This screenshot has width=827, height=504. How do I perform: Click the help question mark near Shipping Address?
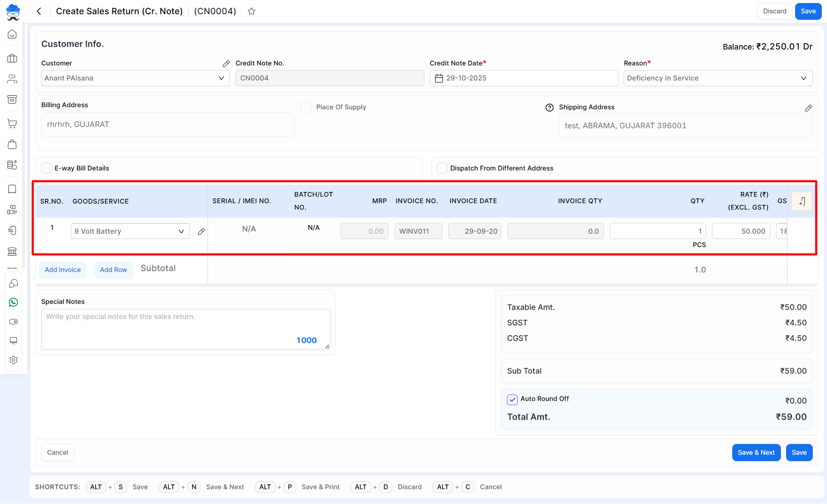point(549,108)
